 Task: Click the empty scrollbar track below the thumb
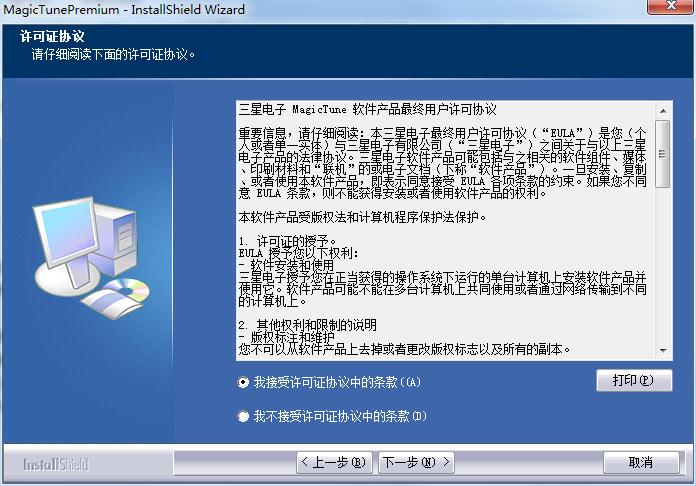click(664, 270)
